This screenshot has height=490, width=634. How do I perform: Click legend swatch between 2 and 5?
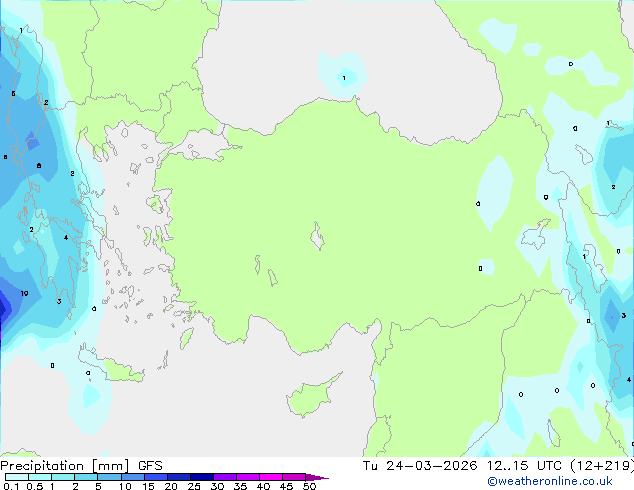pos(86,477)
